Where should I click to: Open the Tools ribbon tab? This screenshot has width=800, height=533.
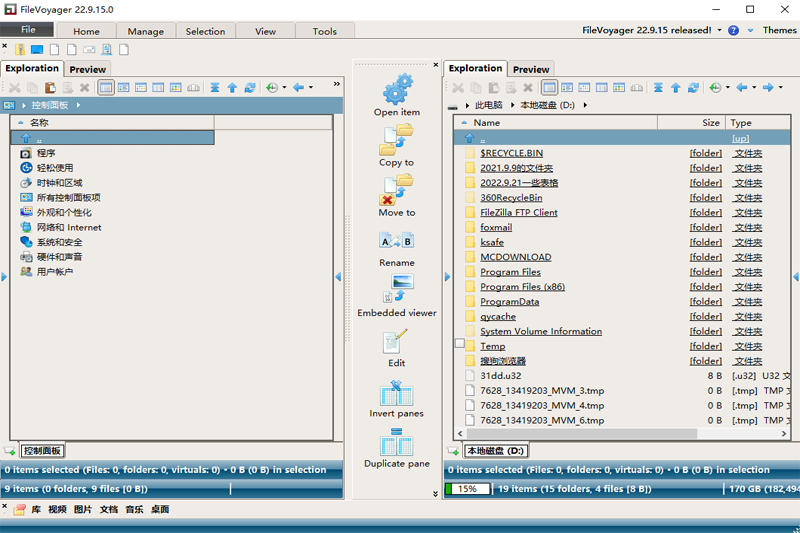(x=324, y=31)
